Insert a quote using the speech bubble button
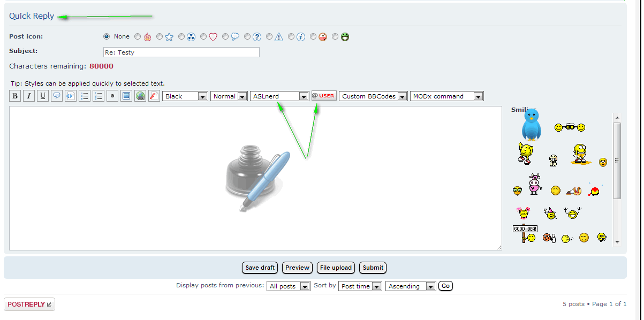The image size is (644, 320). click(x=57, y=96)
